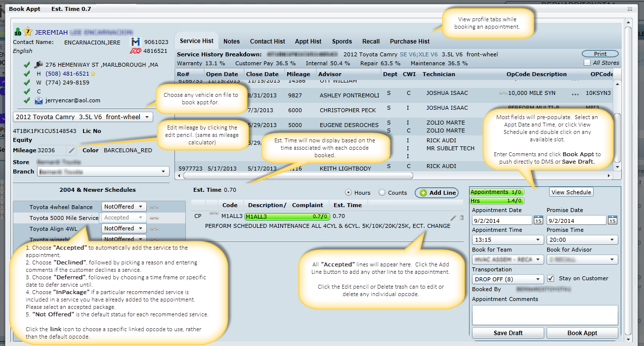This screenshot has height=346, width=644.
Task: Open the Appointment Date calendar picker
Action: coord(538,220)
